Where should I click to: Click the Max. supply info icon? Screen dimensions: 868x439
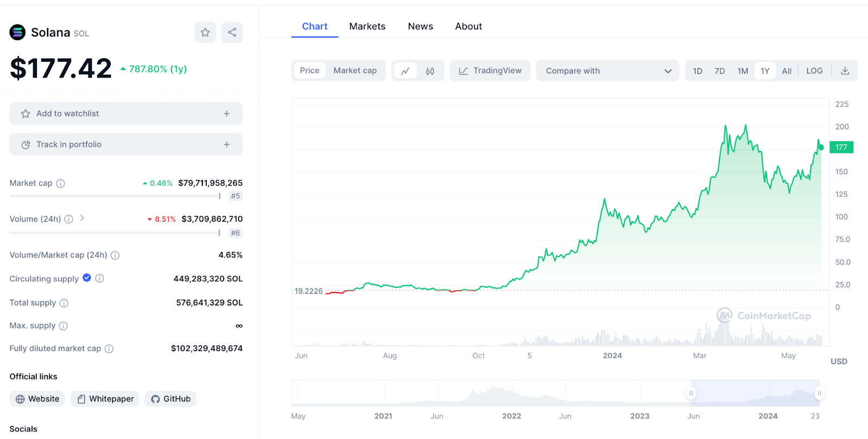point(63,326)
